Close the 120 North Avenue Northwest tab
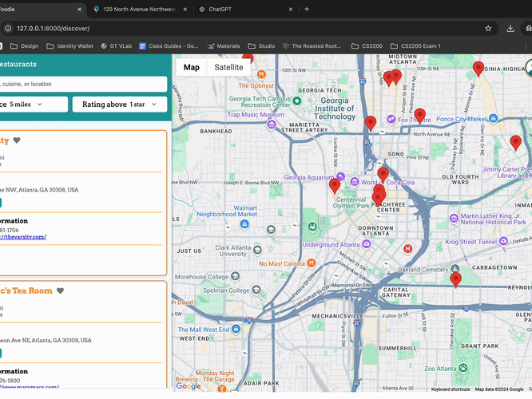Image resolution: width=532 pixels, height=399 pixels. (x=185, y=10)
